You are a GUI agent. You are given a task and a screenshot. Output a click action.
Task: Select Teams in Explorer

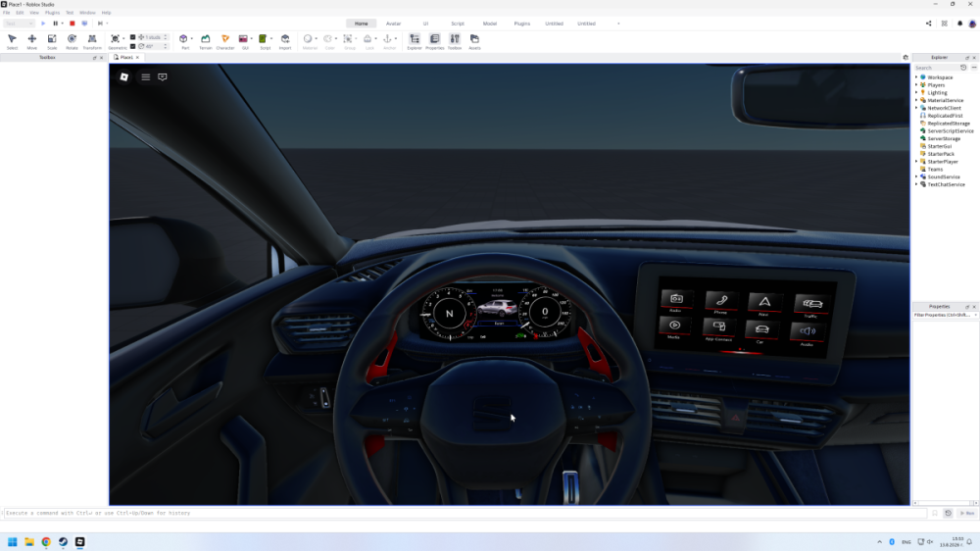pyautogui.click(x=935, y=169)
